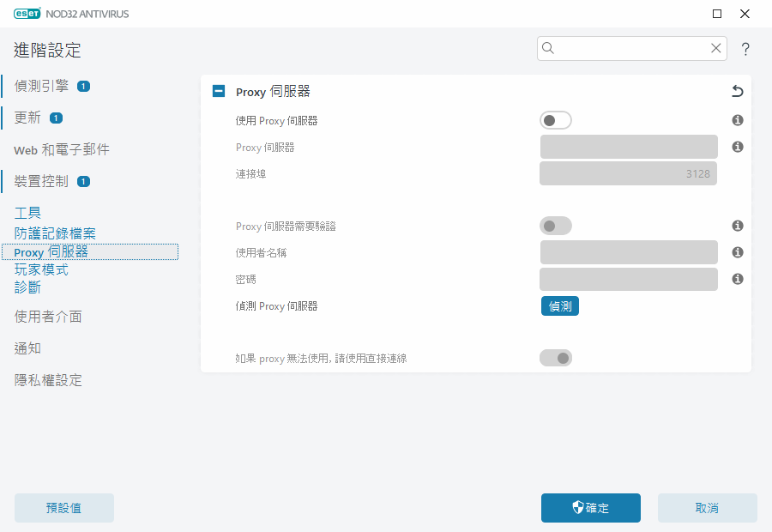Enable the 使用 Proxy 伺服器 toggle
The image size is (772, 532).
coord(555,120)
